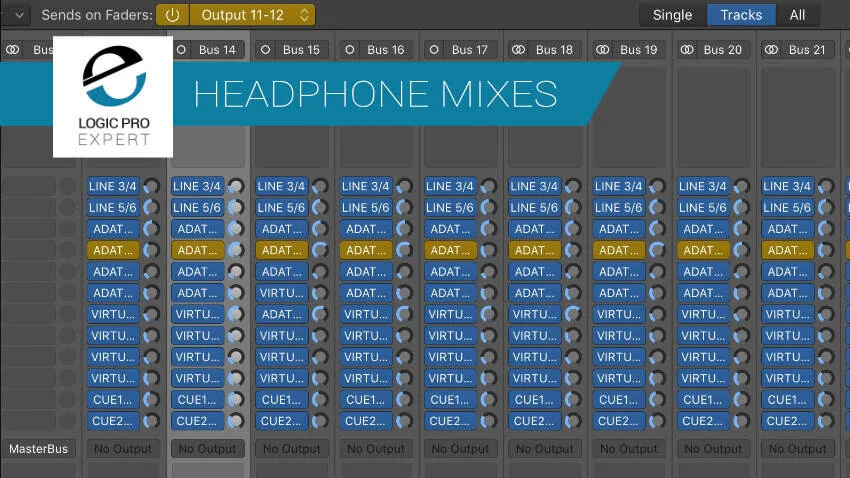Open the No Output slot on Bus 20

(x=714, y=449)
